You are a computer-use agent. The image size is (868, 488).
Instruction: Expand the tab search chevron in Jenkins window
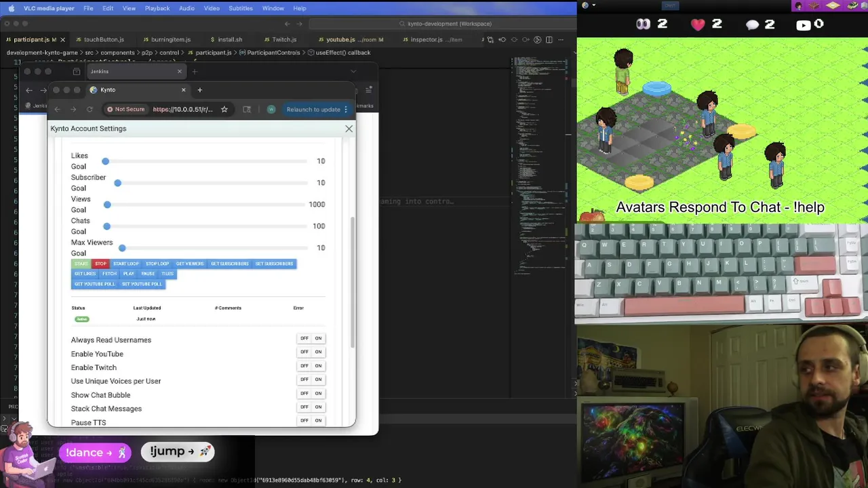click(353, 71)
